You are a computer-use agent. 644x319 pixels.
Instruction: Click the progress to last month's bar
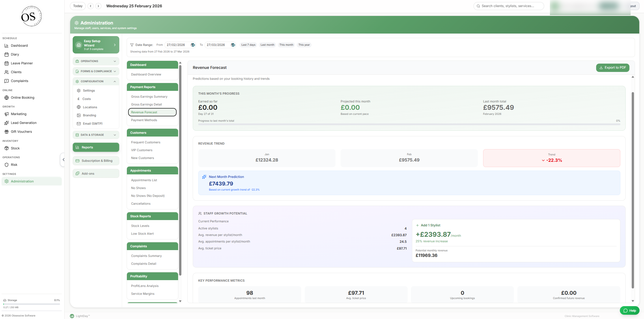[x=409, y=124]
